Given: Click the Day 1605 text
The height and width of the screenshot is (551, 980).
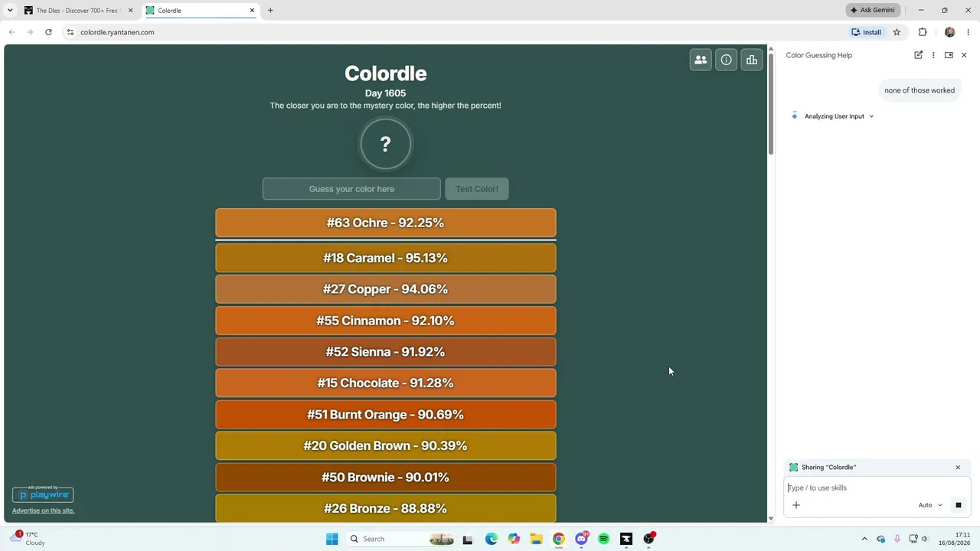Looking at the screenshot, I should [386, 93].
